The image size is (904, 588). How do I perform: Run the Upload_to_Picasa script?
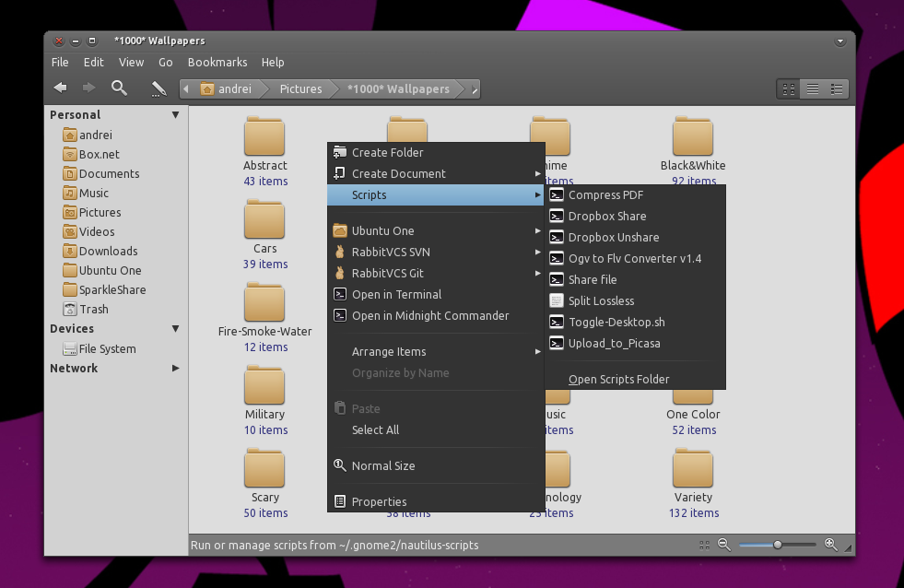pos(635,344)
